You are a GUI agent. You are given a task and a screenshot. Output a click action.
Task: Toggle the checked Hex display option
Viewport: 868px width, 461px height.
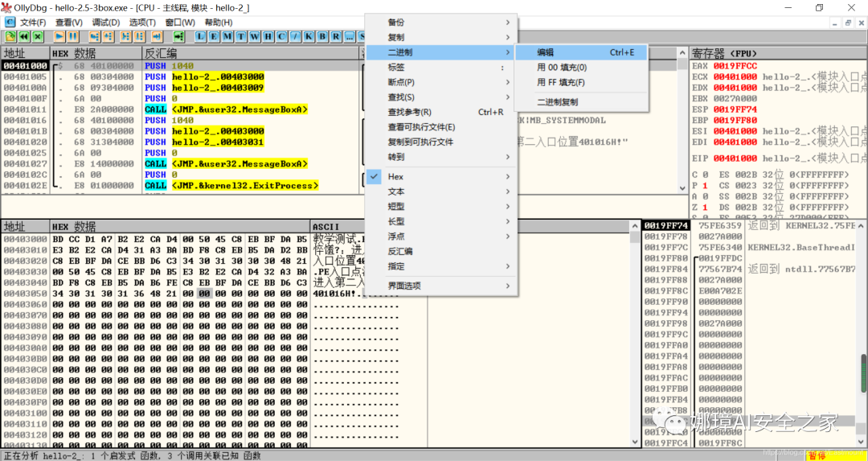point(441,176)
